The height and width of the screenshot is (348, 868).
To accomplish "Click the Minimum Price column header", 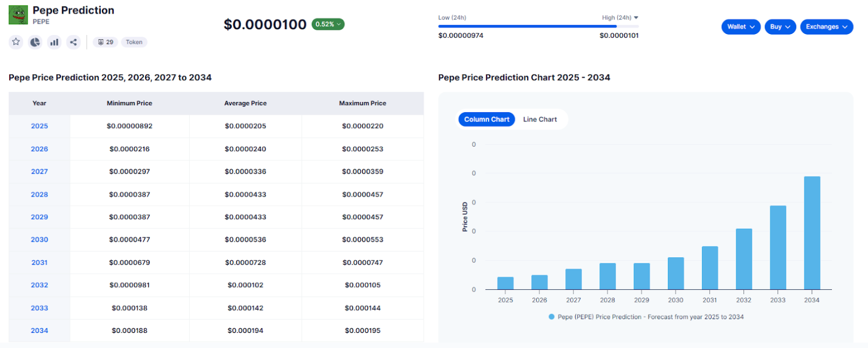I will [x=129, y=103].
